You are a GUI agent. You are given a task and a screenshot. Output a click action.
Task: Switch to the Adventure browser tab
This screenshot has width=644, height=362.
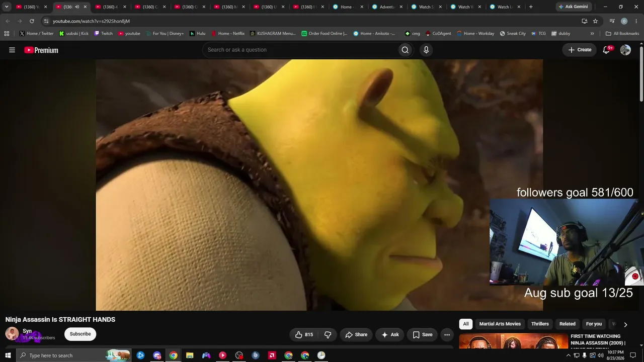388,7
